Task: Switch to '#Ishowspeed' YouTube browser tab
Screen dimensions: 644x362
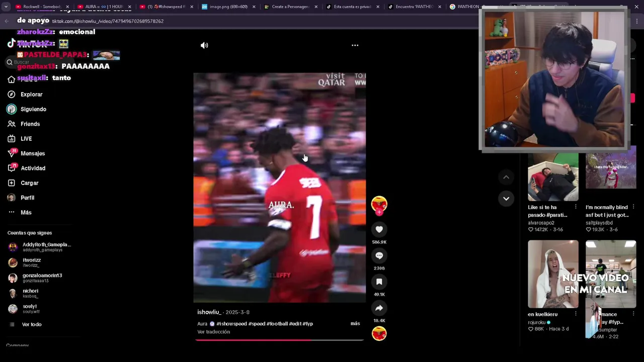Action: (x=166, y=7)
